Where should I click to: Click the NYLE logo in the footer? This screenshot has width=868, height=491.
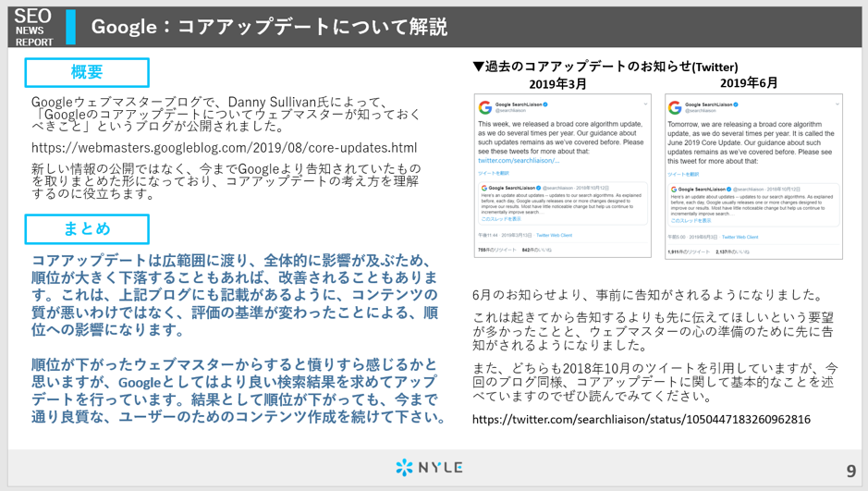pos(429,468)
